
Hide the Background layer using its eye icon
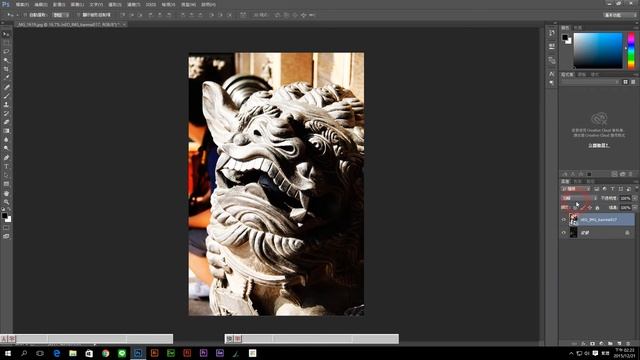click(564, 233)
